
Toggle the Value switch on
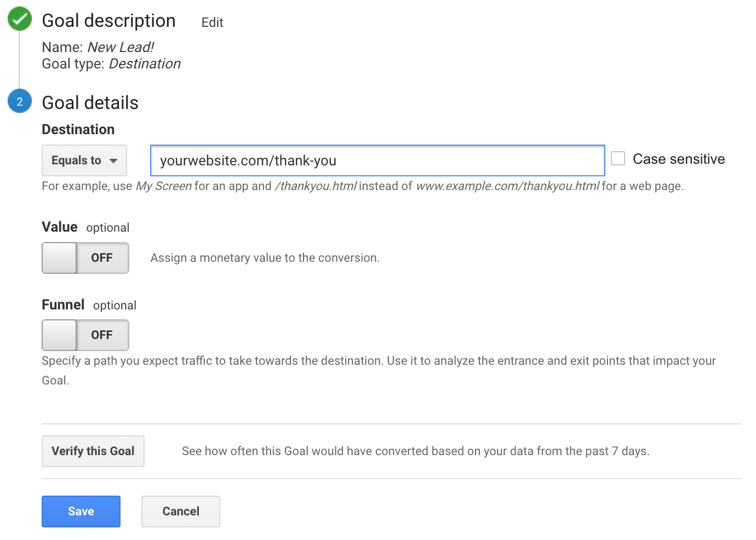pyautogui.click(x=85, y=258)
